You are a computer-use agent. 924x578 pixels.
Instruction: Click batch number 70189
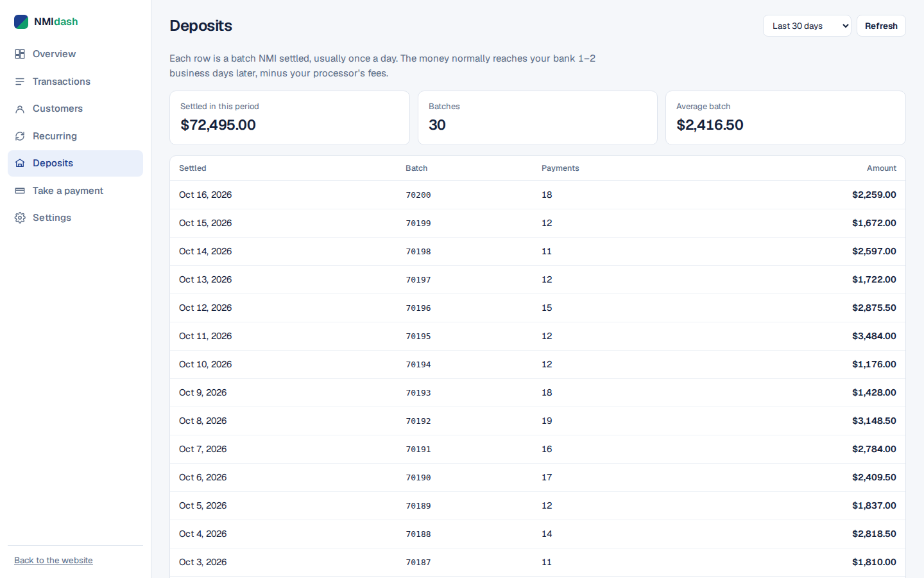(x=418, y=506)
